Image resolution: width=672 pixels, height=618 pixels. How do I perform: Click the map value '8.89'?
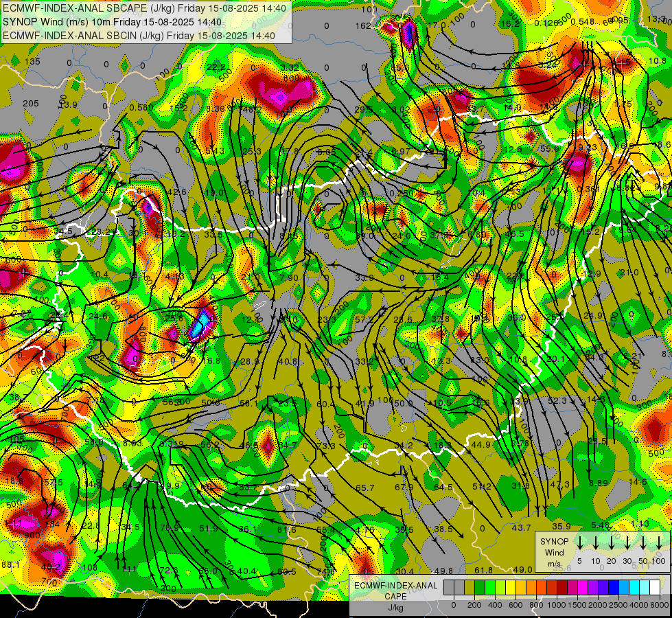[599, 483]
